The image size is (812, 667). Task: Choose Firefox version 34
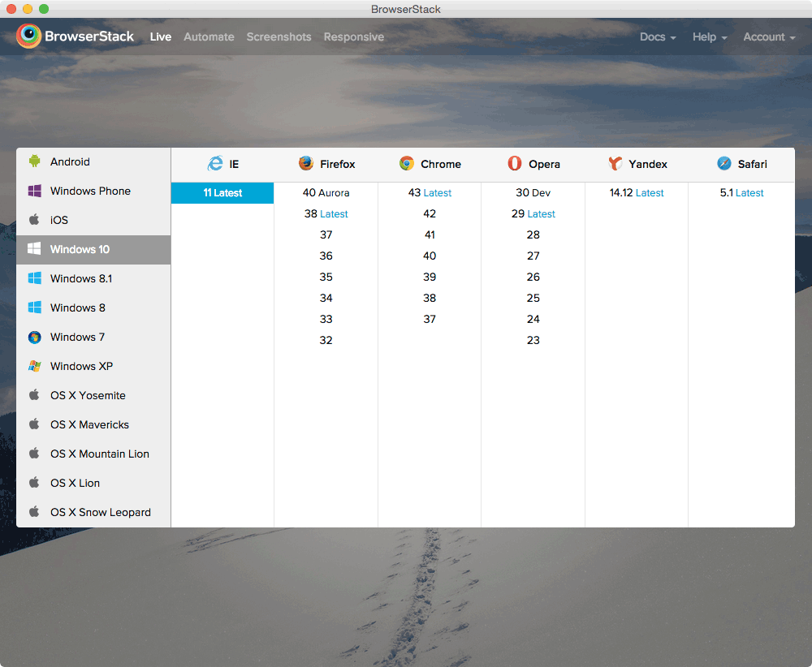pyautogui.click(x=326, y=298)
